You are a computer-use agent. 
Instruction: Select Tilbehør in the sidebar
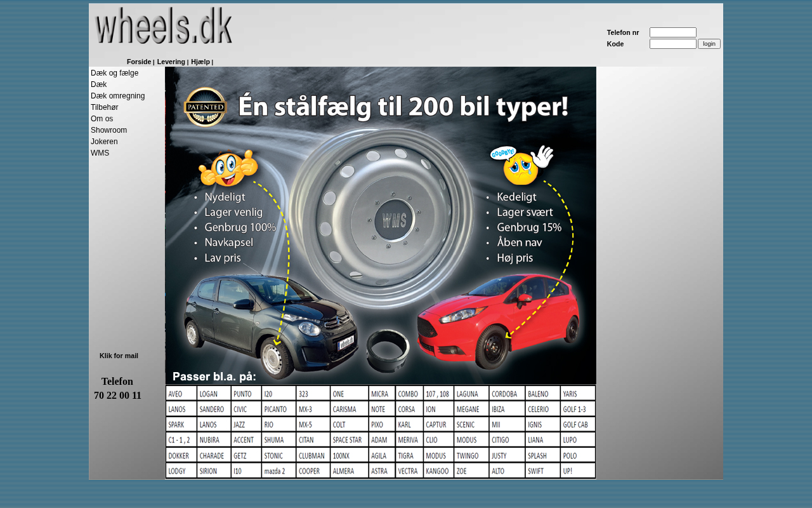pyautogui.click(x=105, y=107)
